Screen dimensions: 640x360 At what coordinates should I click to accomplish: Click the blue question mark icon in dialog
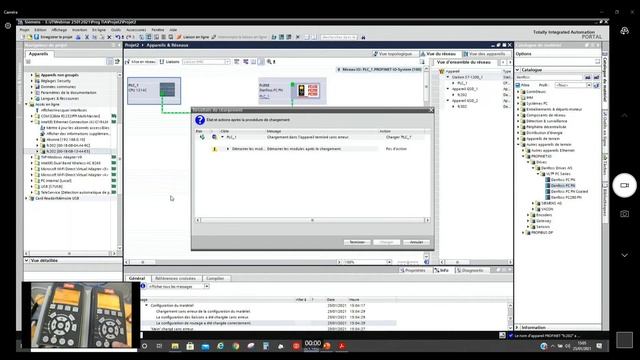click(200, 120)
